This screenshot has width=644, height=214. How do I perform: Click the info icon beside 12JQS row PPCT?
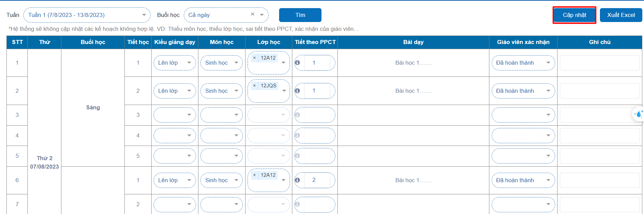[297, 91]
